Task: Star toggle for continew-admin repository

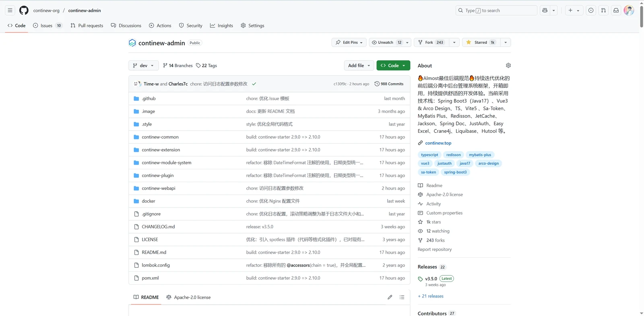Action: pos(481,43)
